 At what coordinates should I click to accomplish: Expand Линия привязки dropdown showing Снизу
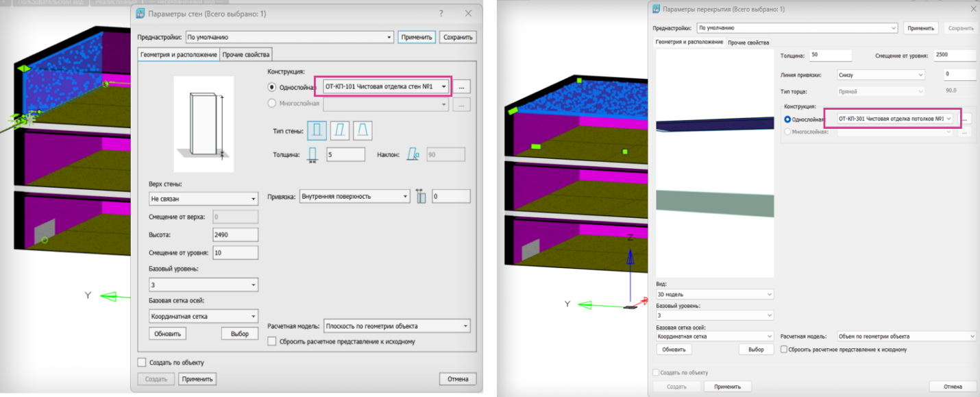click(879, 74)
